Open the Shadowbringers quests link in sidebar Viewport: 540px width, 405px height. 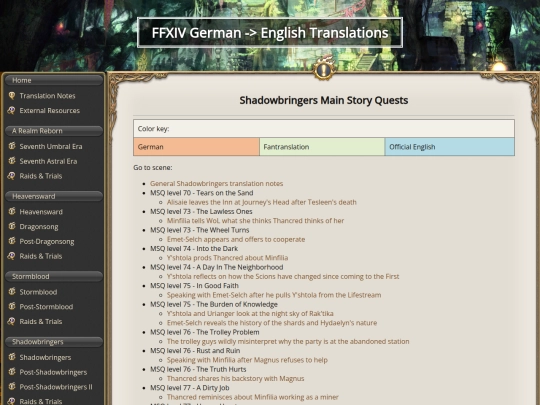[45, 357]
